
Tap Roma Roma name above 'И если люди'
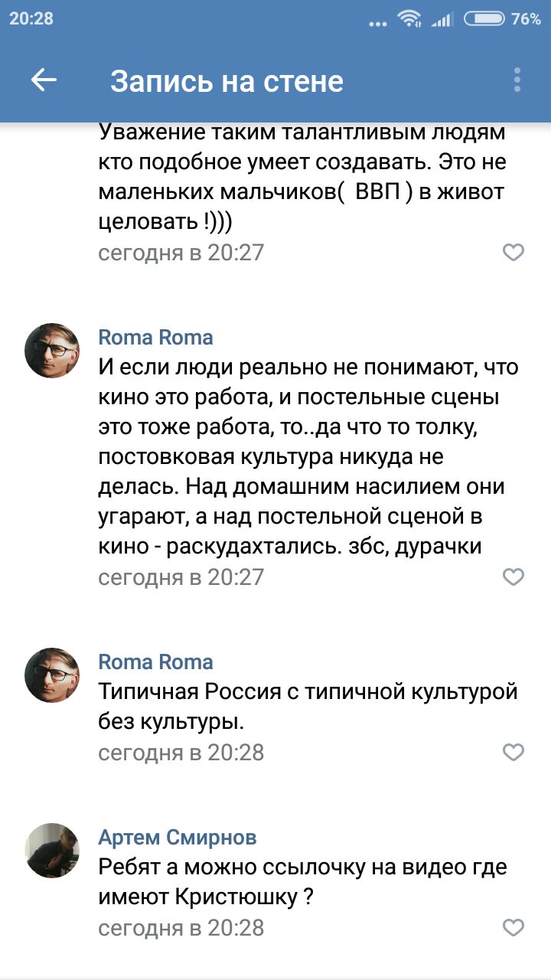(156, 338)
